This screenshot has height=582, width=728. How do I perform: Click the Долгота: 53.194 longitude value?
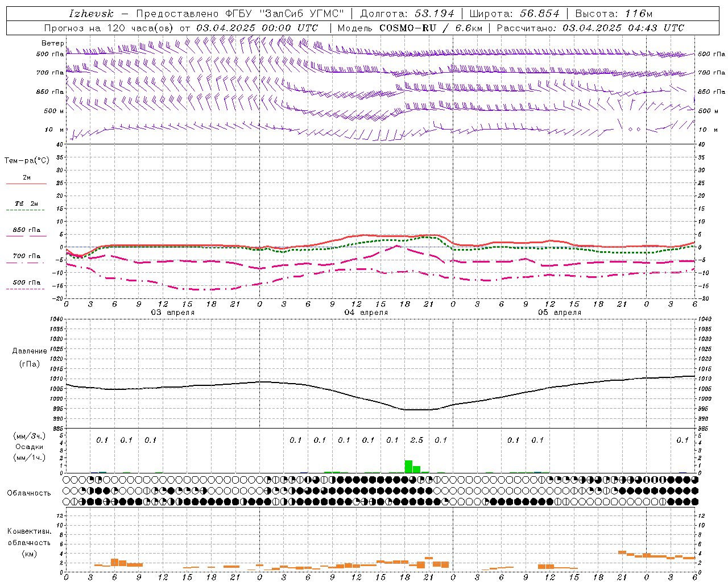(x=407, y=14)
